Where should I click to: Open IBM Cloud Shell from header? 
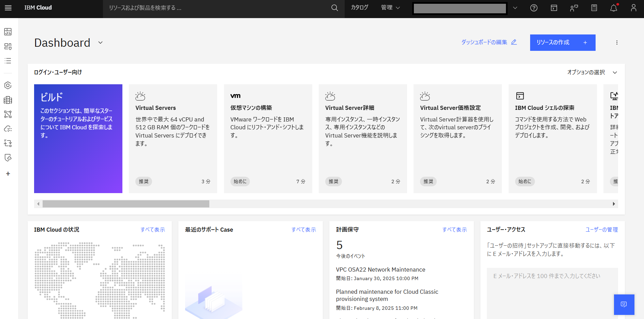click(x=554, y=8)
